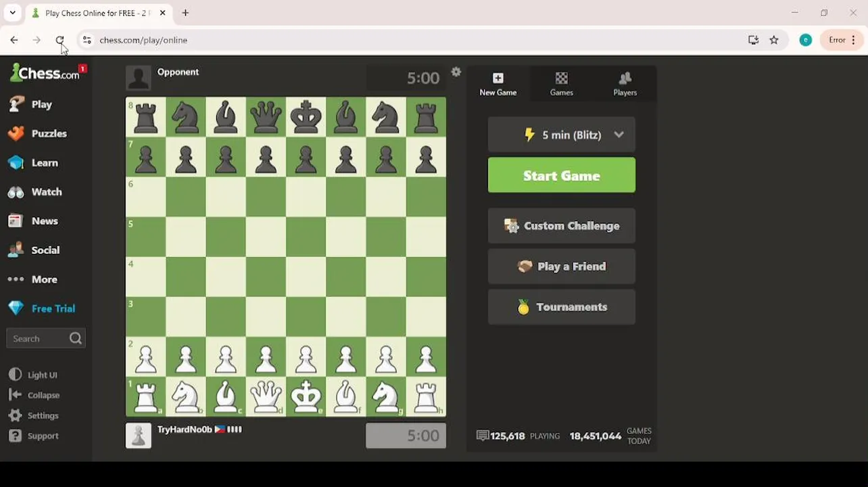868x487 pixels.
Task: Click the board settings gear icon
Action: click(x=456, y=72)
